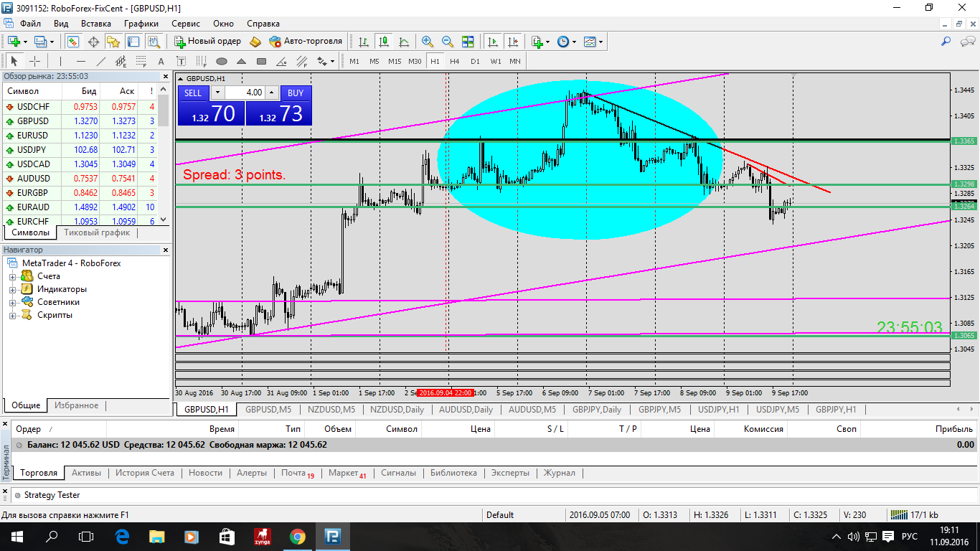Open the Графики menu
980x551 pixels.
[141, 24]
